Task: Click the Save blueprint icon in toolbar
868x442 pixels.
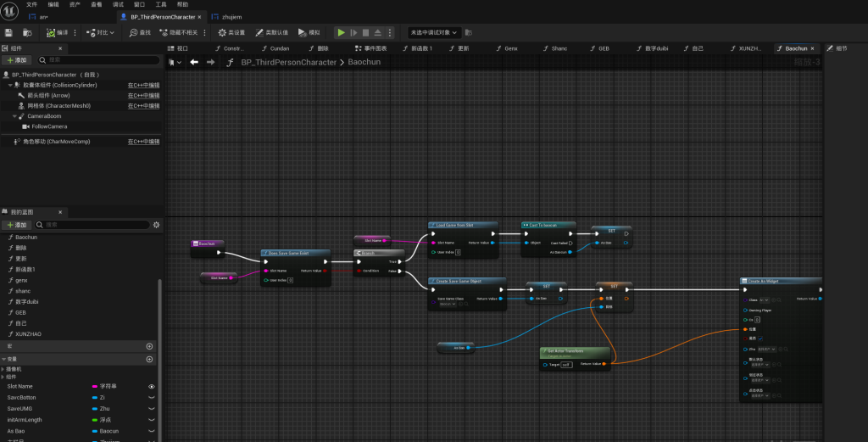Action: click(x=8, y=32)
